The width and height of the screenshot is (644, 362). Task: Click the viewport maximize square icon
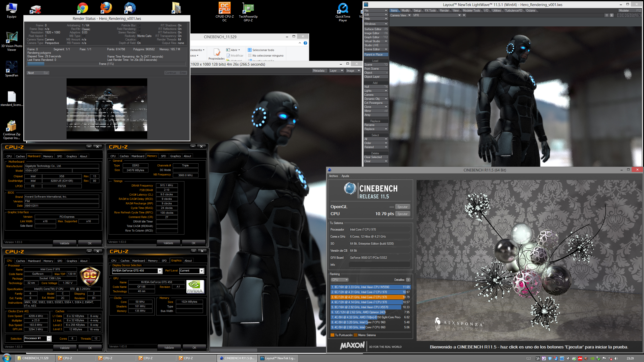click(639, 15)
